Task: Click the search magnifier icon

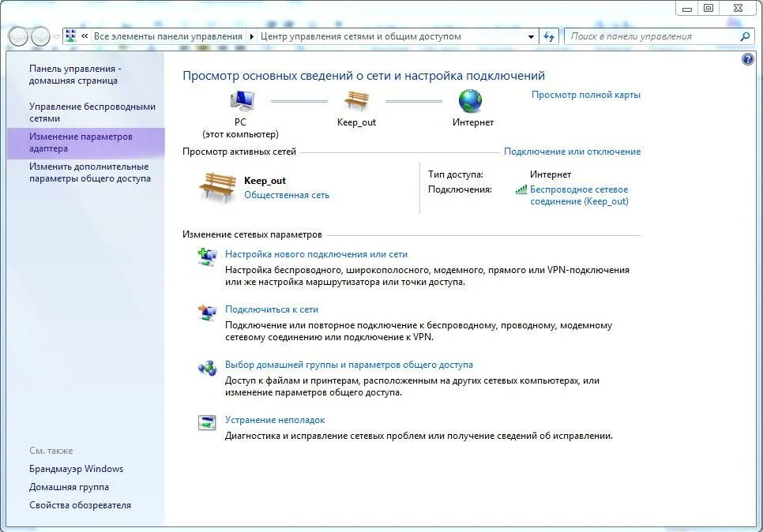Action: point(745,36)
